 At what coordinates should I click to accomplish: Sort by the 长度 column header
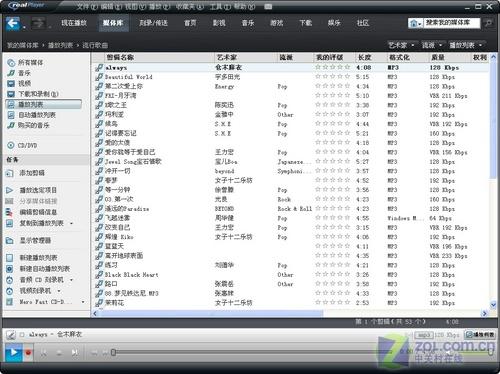click(371, 57)
